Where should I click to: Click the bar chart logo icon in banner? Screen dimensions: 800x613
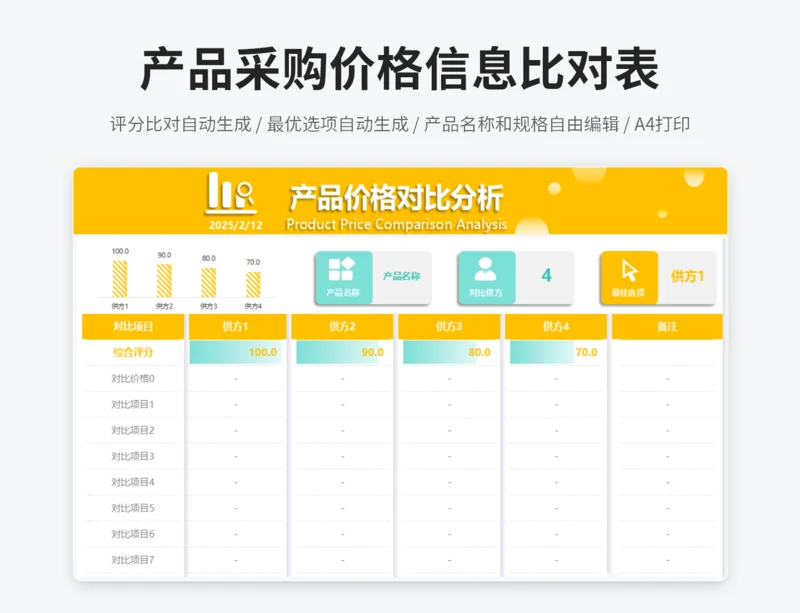pos(230,192)
